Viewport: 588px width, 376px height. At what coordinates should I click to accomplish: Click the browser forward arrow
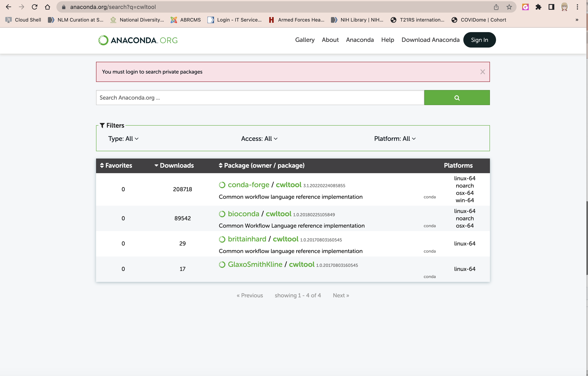22,7
